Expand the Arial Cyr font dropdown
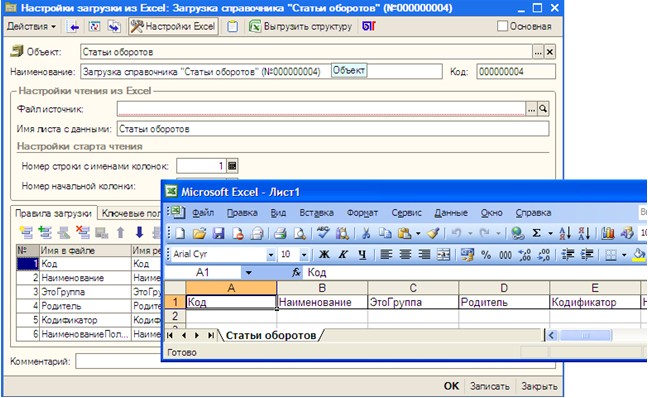 271,255
